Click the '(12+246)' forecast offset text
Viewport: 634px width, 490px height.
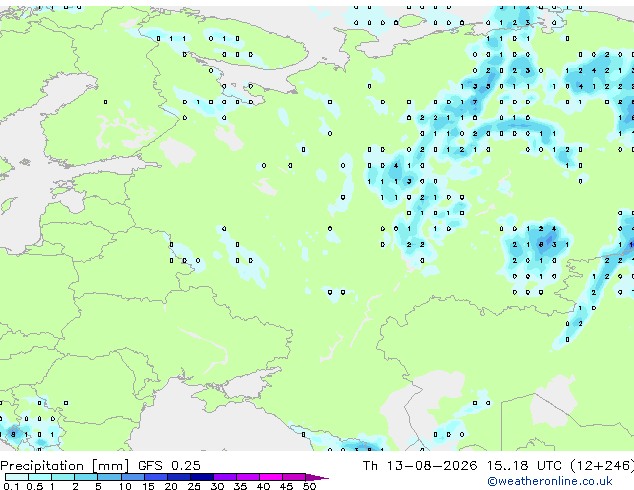click(602, 466)
